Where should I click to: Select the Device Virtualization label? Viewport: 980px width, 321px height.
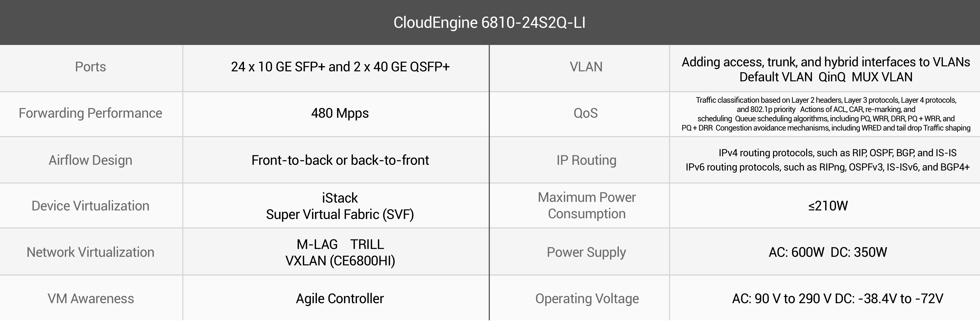[x=91, y=206]
